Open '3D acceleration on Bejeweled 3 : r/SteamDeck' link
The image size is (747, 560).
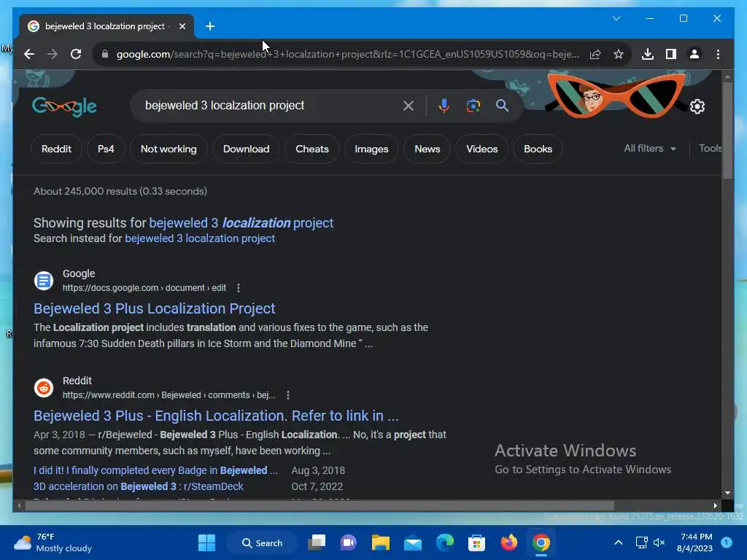(138, 486)
